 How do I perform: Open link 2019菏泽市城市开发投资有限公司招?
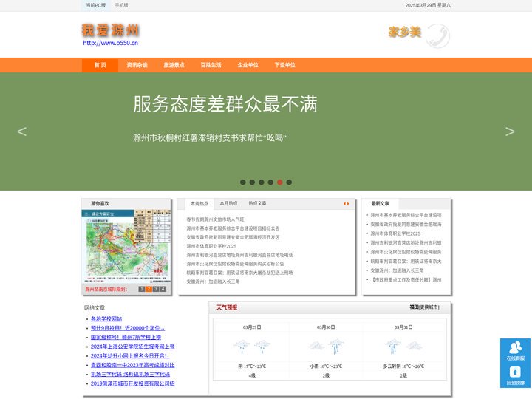(133, 383)
